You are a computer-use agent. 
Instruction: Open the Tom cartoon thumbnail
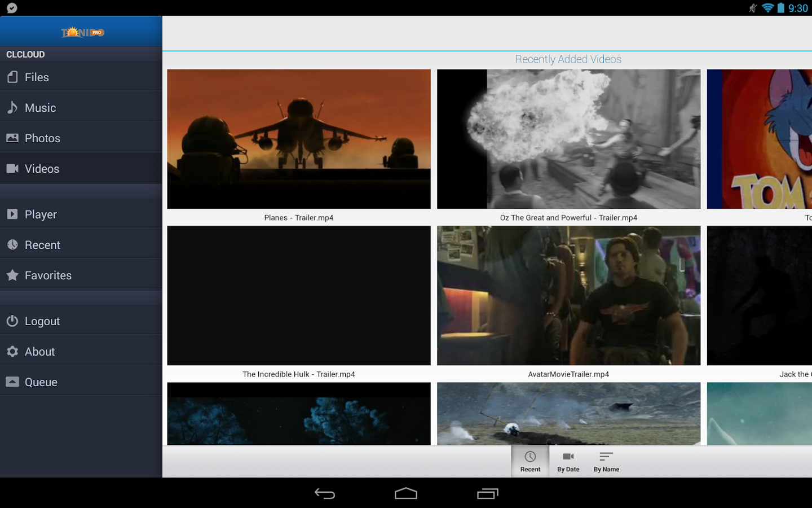(760, 139)
